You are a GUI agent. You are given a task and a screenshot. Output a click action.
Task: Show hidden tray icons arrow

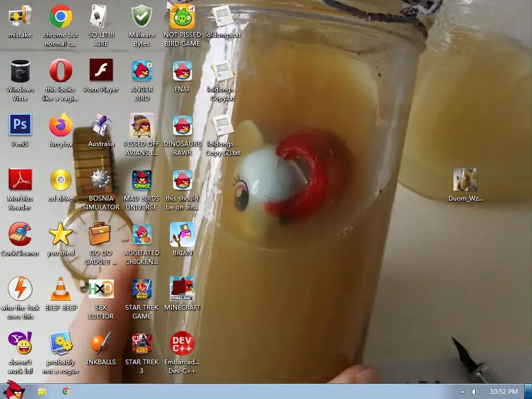tap(462, 392)
